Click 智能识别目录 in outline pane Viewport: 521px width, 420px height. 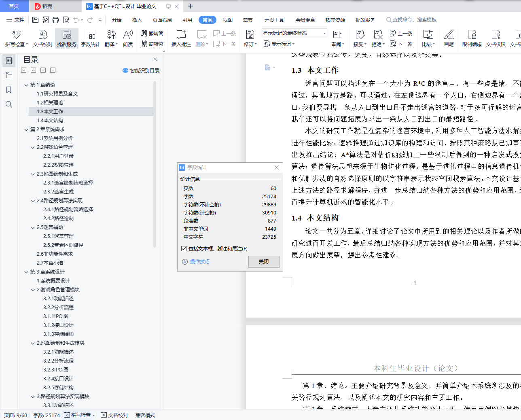(x=141, y=70)
